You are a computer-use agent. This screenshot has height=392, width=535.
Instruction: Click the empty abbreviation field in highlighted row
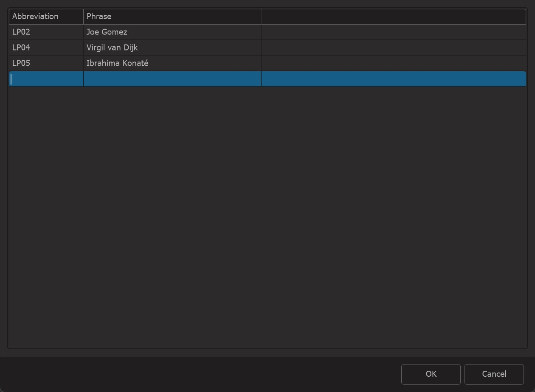(x=46, y=79)
